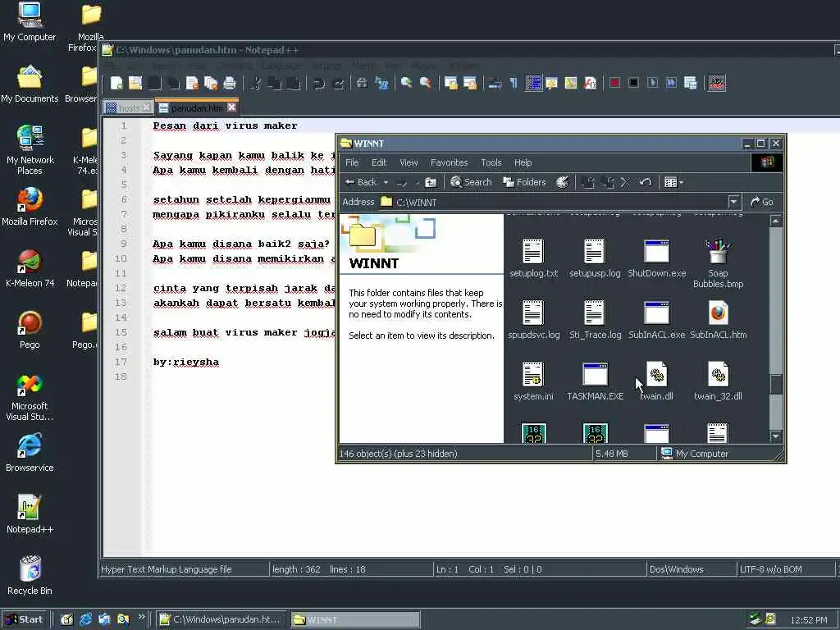Expand the Back history dropdown arrow
The width and height of the screenshot is (840, 630).
pyautogui.click(x=386, y=183)
